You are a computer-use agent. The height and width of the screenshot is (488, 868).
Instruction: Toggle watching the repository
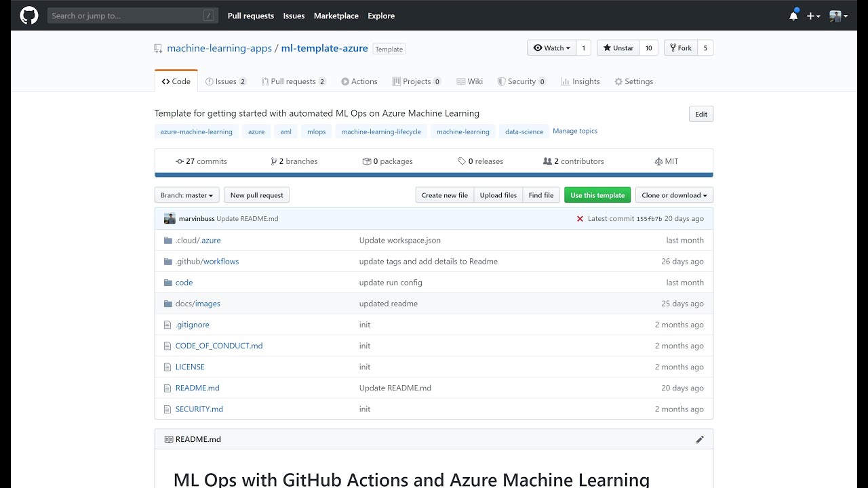(x=551, y=47)
